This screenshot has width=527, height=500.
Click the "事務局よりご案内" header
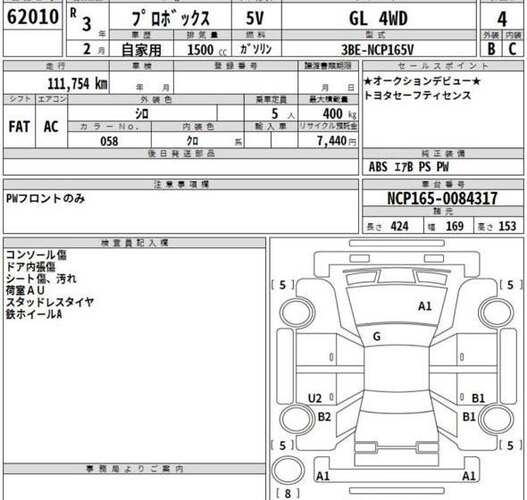134,468
